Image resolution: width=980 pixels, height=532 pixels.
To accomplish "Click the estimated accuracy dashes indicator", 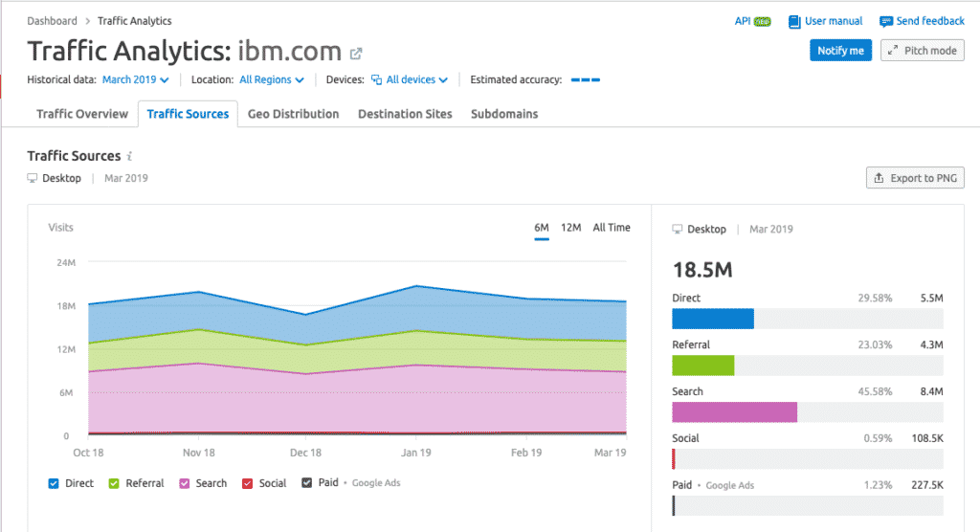I will (x=586, y=80).
